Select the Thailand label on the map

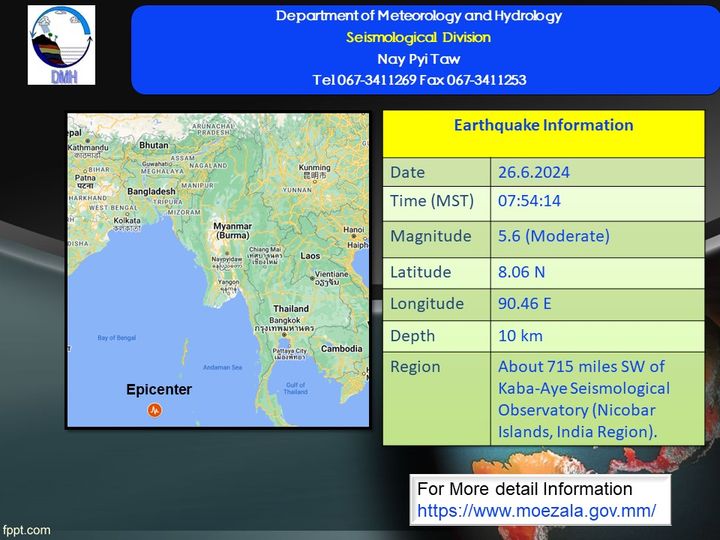coord(291,309)
